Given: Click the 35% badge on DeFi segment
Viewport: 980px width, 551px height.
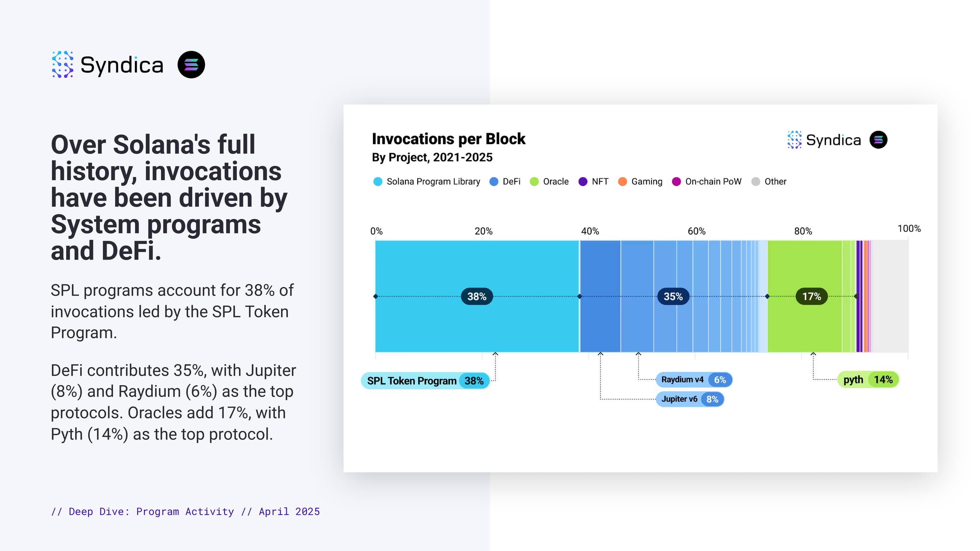Looking at the screenshot, I should tap(673, 296).
